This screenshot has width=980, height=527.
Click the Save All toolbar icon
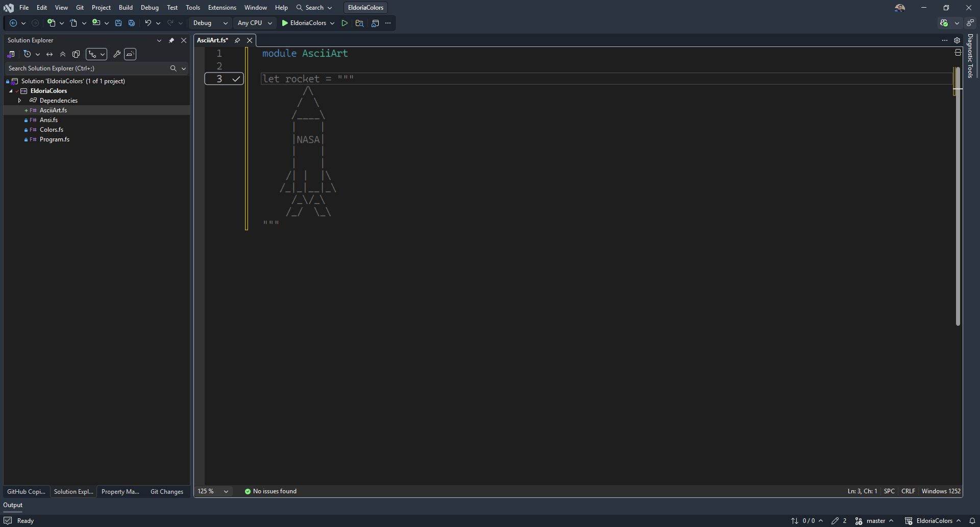pyautogui.click(x=132, y=23)
